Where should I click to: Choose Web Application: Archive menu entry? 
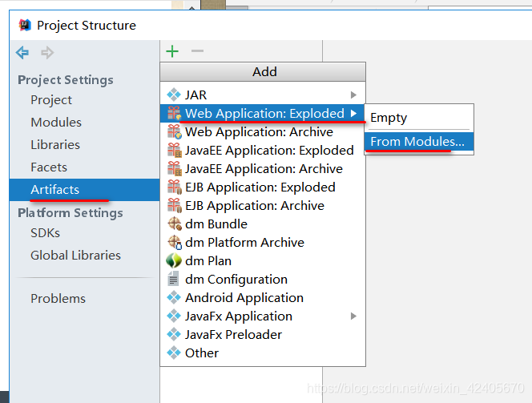pyautogui.click(x=263, y=131)
